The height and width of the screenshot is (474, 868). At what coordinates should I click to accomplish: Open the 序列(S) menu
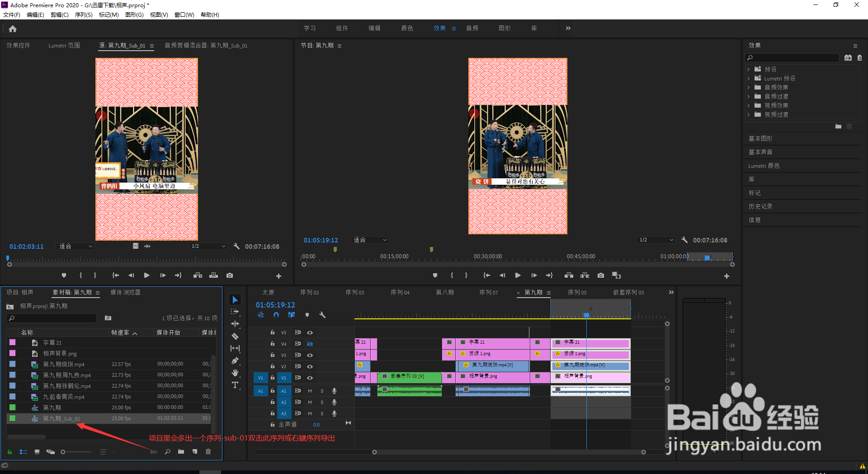84,15
